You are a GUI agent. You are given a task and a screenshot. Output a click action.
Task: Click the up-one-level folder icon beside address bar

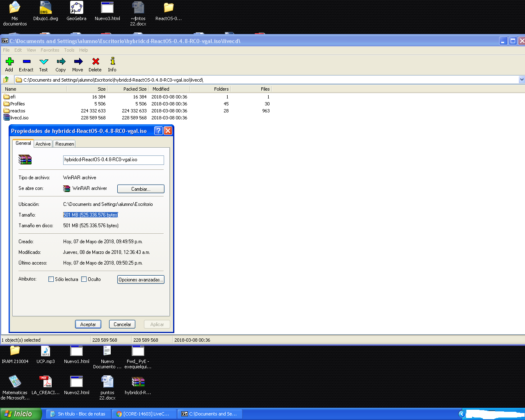(6, 80)
